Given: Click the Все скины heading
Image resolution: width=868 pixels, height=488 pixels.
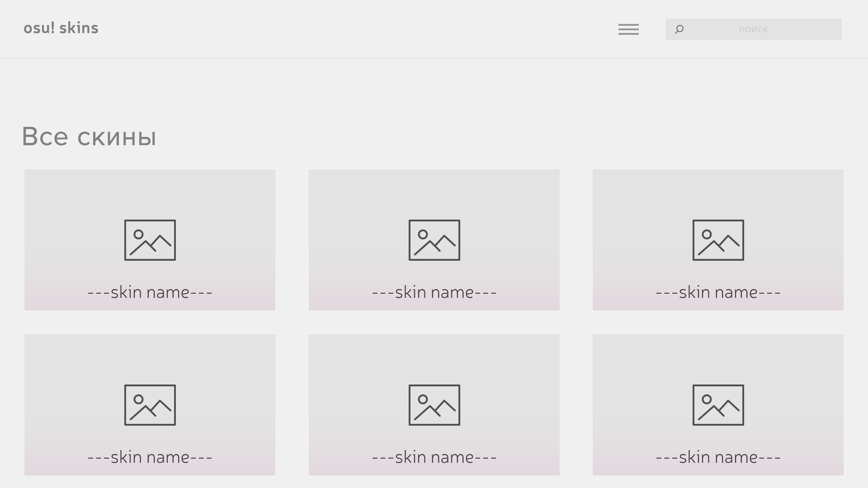Looking at the screenshot, I should point(89,136).
